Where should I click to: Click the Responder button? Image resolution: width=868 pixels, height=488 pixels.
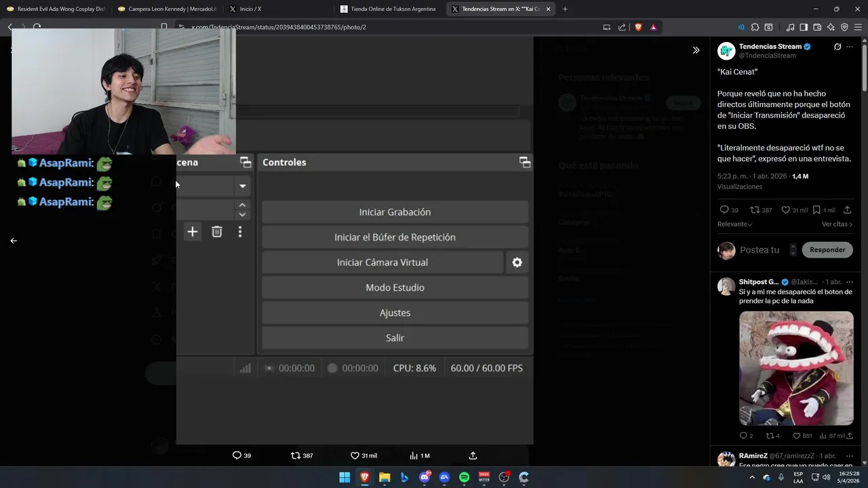827,250
